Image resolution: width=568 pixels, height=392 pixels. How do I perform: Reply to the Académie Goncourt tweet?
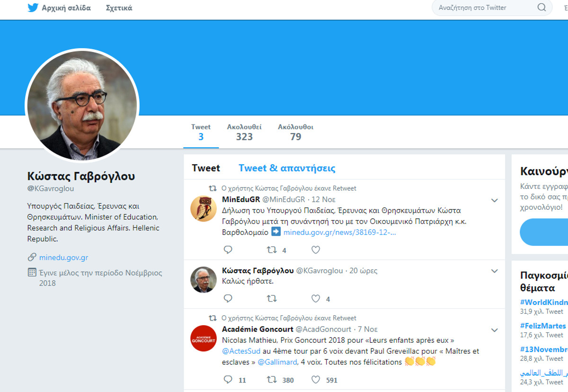click(x=228, y=379)
